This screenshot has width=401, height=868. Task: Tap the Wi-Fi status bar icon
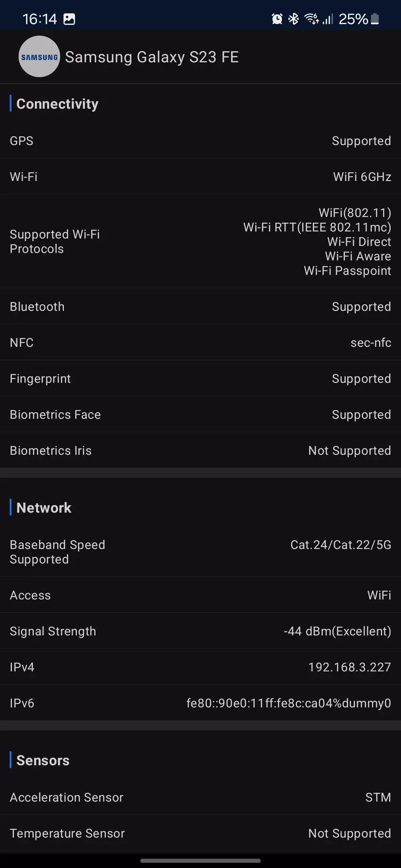click(311, 19)
